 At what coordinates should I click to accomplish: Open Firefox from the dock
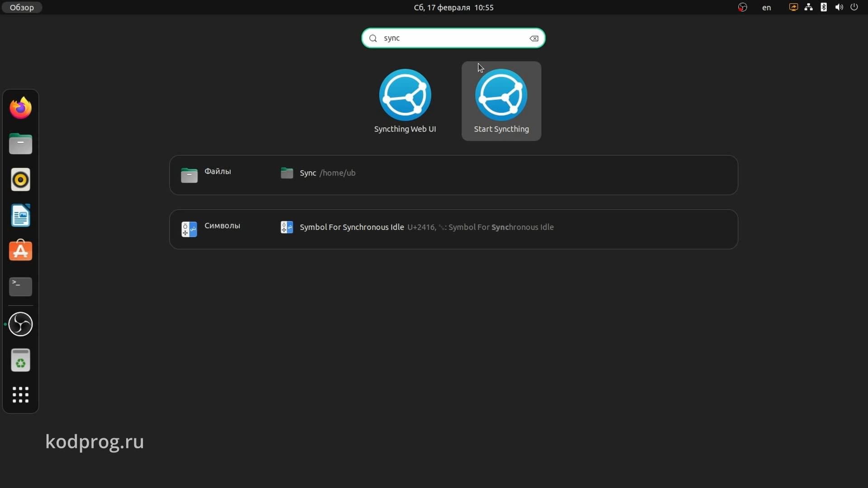tap(20, 108)
